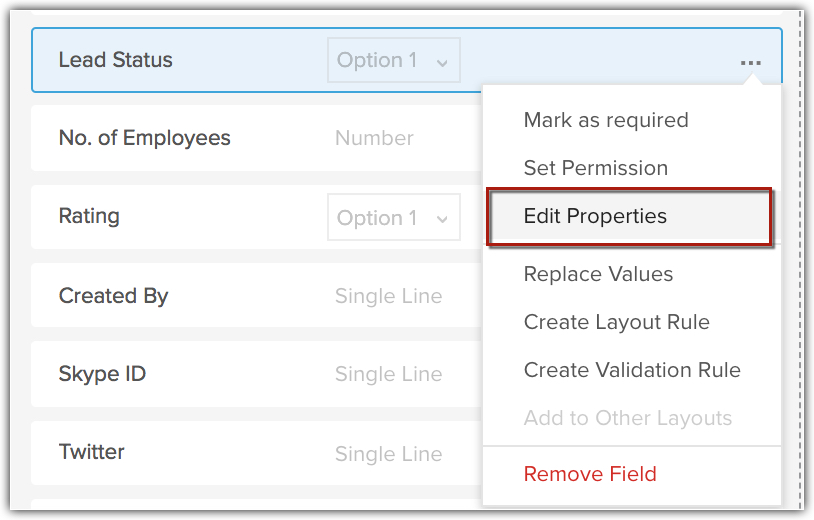814x520 pixels.
Task: Click the red Remove Field option
Action: (x=590, y=474)
